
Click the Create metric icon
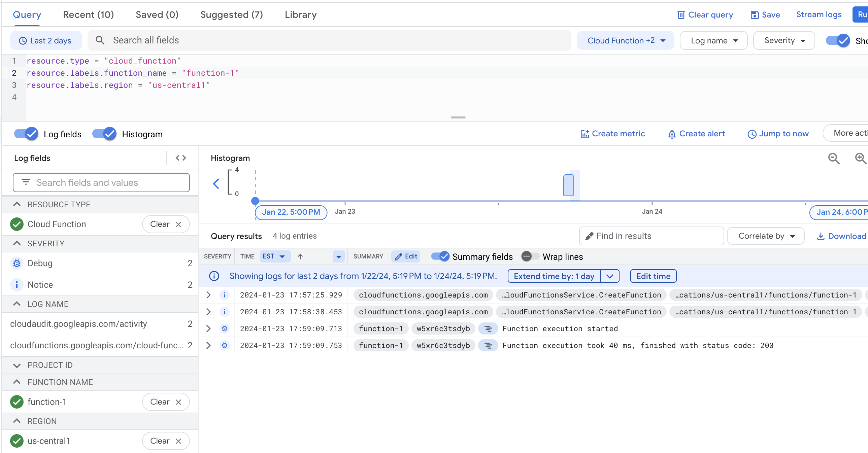click(584, 134)
